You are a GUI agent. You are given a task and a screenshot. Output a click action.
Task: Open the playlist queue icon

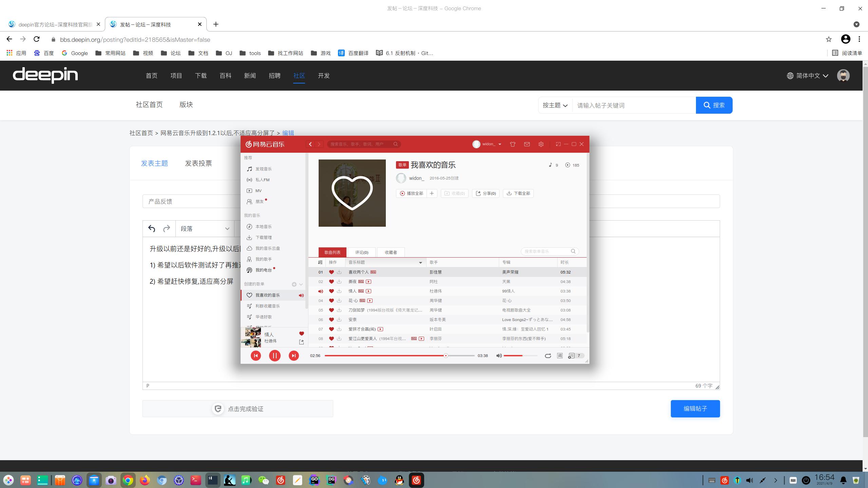tap(572, 356)
